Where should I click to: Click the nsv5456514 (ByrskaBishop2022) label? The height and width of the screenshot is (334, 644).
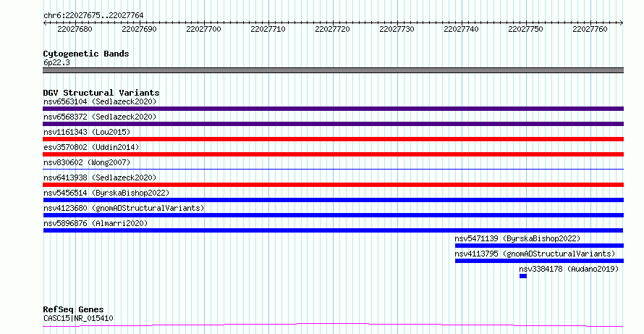click(x=106, y=193)
